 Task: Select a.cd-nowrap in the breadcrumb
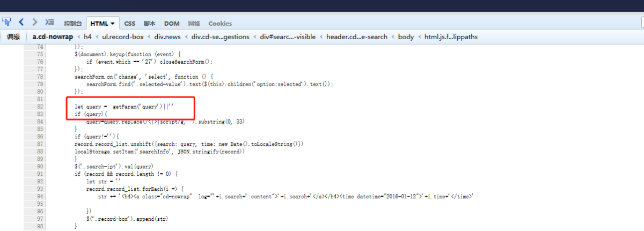click(53, 37)
